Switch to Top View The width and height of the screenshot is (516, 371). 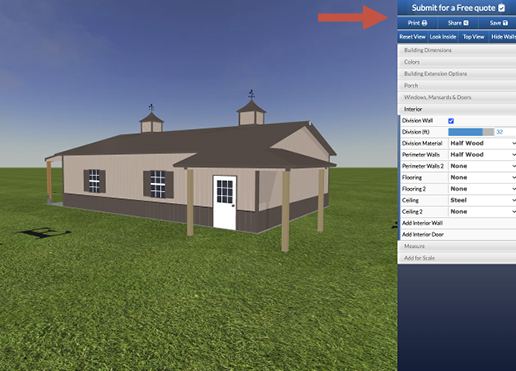click(x=473, y=37)
